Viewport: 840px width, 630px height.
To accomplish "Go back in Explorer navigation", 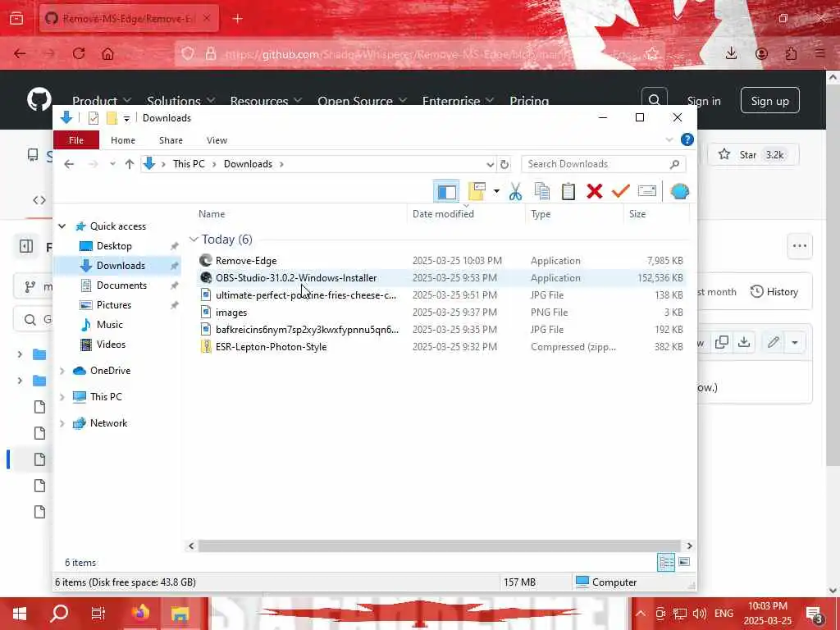I will click(69, 164).
